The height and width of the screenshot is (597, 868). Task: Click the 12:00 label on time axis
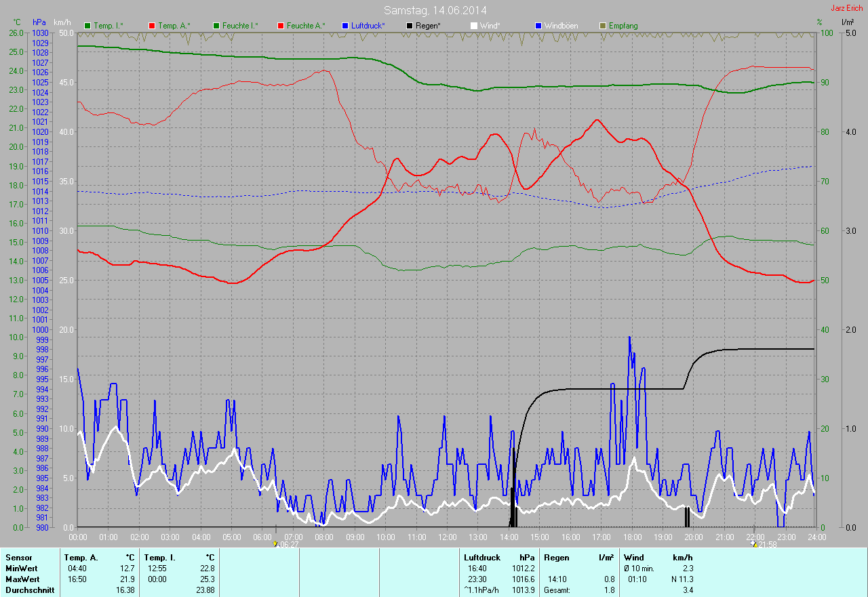(447, 537)
